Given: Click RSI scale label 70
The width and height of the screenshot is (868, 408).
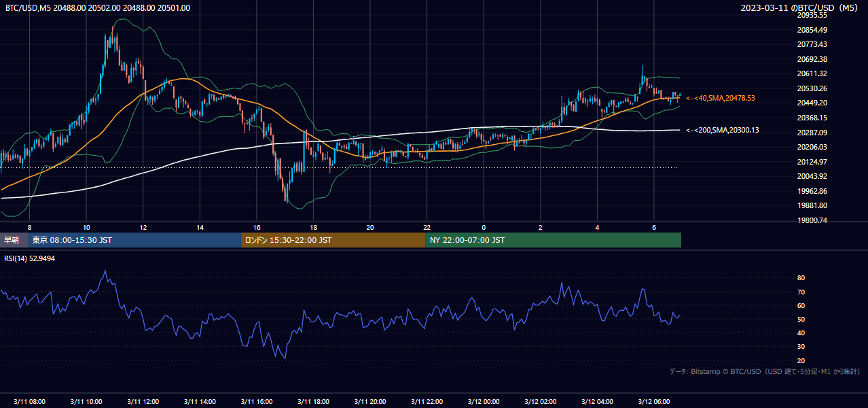Looking at the screenshot, I should [x=801, y=292].
